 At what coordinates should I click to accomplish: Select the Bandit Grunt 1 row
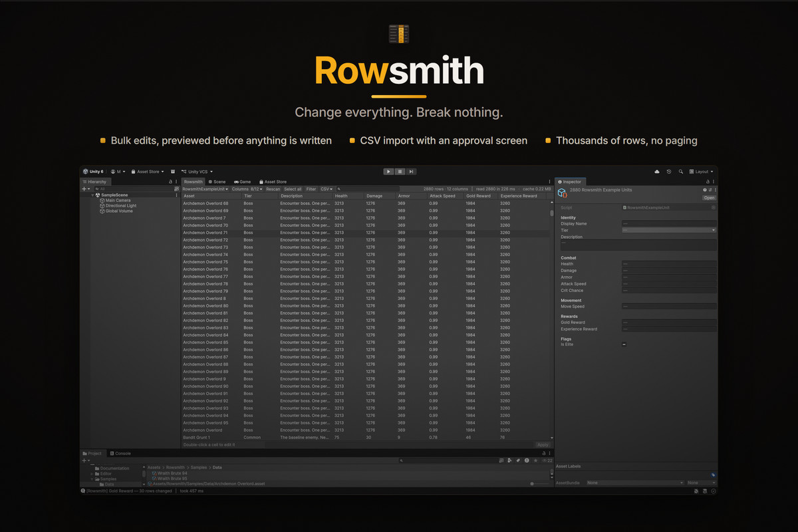pos(365,438)
